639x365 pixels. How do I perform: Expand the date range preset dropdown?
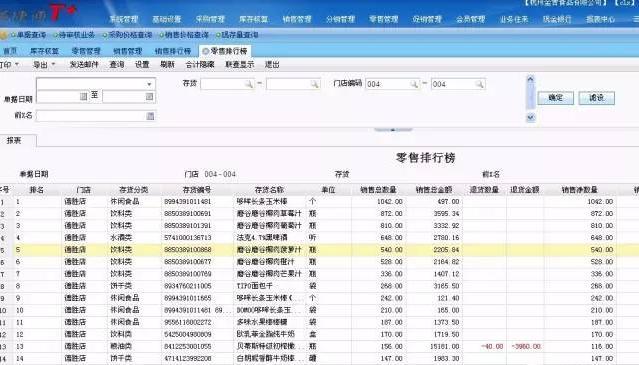coord(150,84)
